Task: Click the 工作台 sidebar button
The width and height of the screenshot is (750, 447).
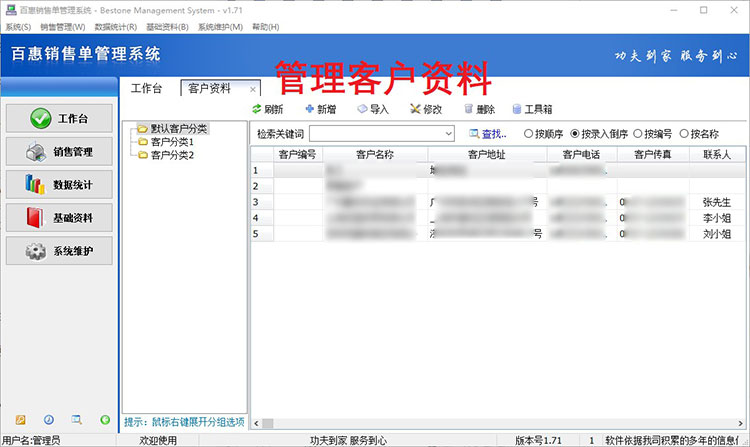Action: [59, 118]
